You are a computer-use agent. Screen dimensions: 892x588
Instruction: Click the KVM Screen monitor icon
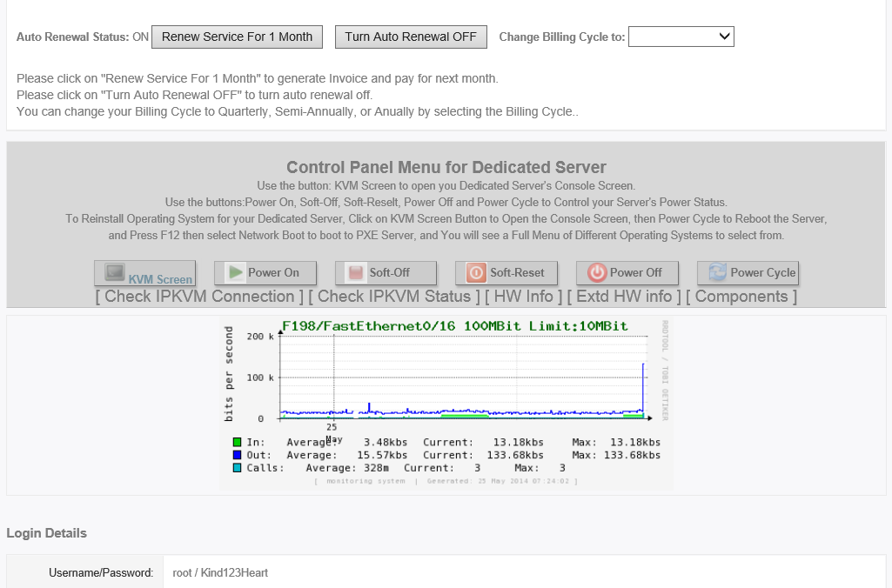115,272
